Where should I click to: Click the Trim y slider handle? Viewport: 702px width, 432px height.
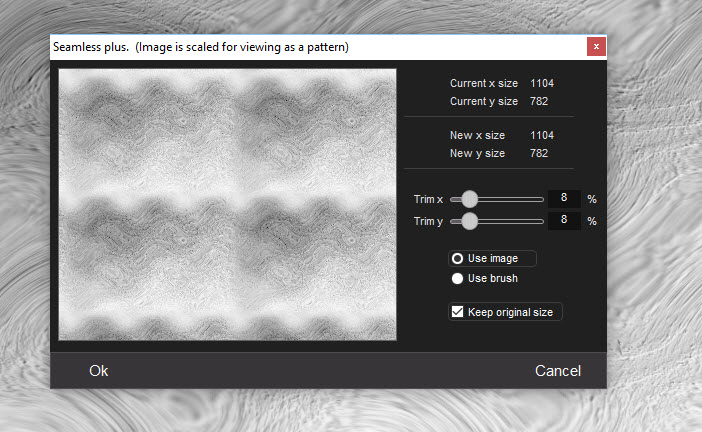click(x=469, y=221)
